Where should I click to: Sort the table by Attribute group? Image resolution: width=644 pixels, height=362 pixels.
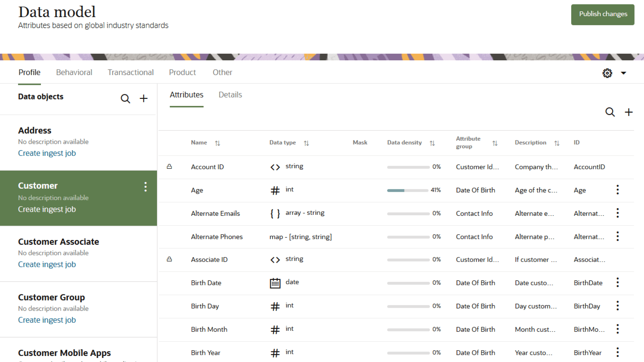pyautogui.click(x=495, y=143)
